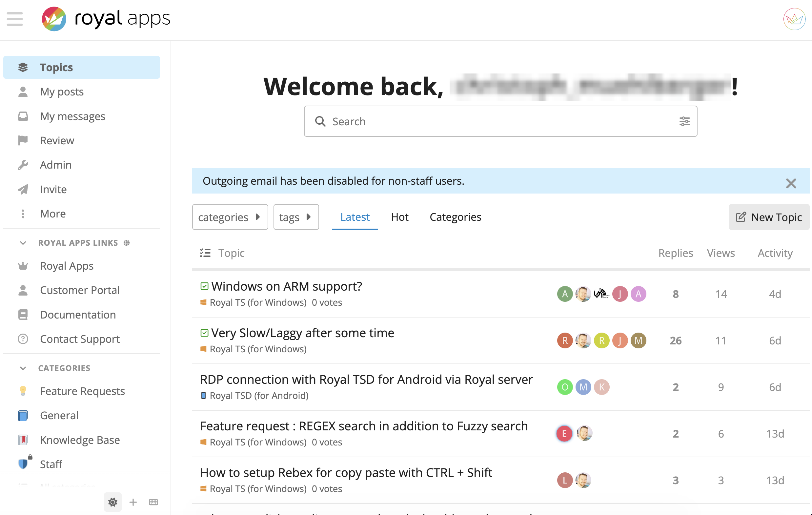The width and height of the screenshot is (812, 515).
Task: Click the royal apps logo
Action: pos(106,19)
